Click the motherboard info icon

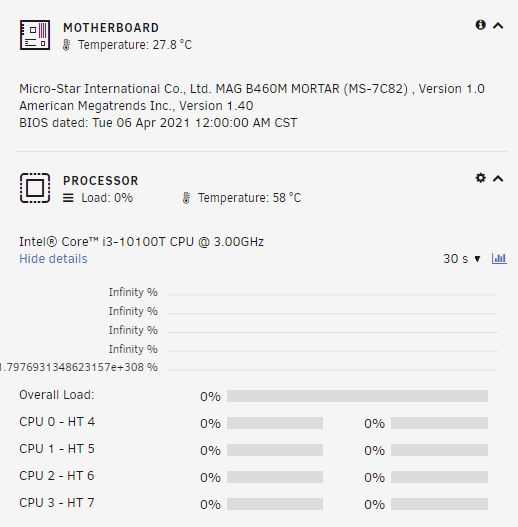(x=480, y=25)
